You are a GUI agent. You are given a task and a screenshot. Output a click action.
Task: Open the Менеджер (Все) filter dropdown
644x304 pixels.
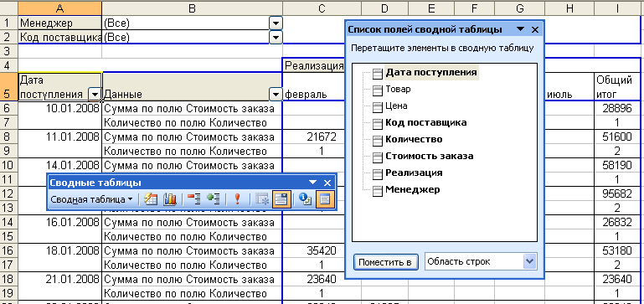pos(276,23)
